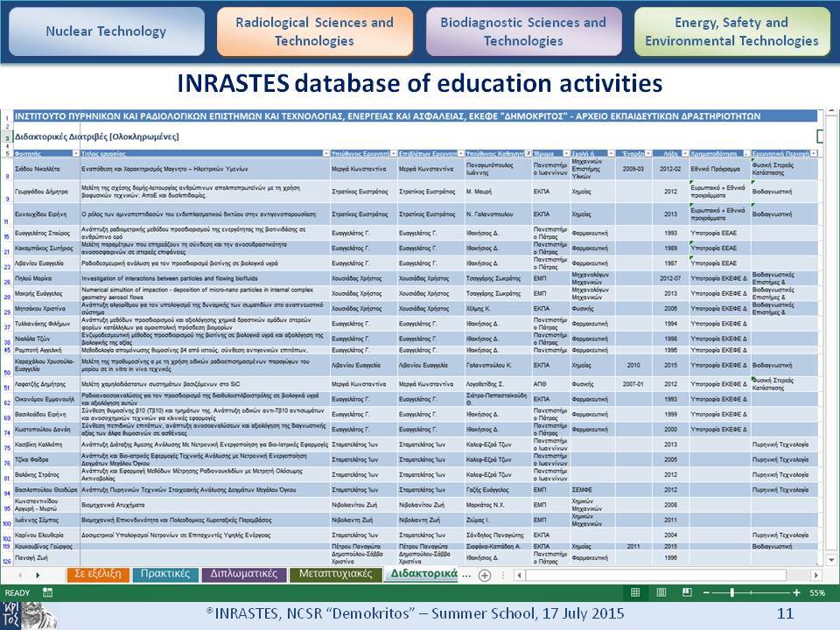Click Biodiagnostic Sciences and Technologies button

click(523, 31)
